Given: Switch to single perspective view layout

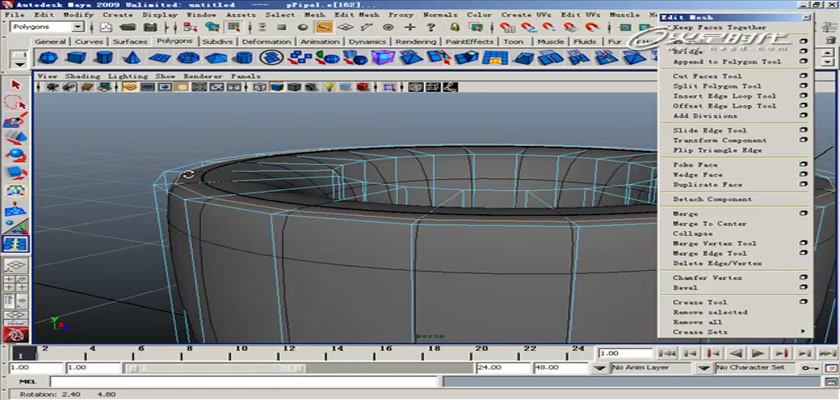Looking at the screenshot, I should (x=16, y=266).
